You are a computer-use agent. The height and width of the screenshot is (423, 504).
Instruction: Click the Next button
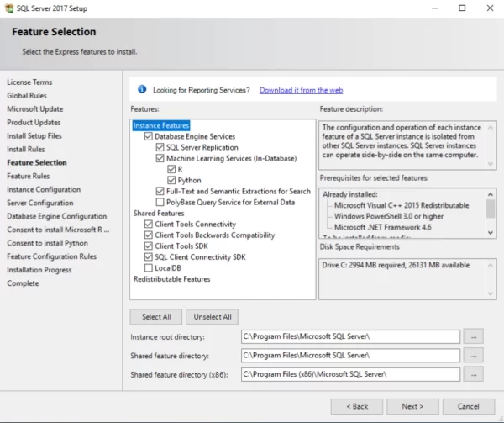[412, 406]
